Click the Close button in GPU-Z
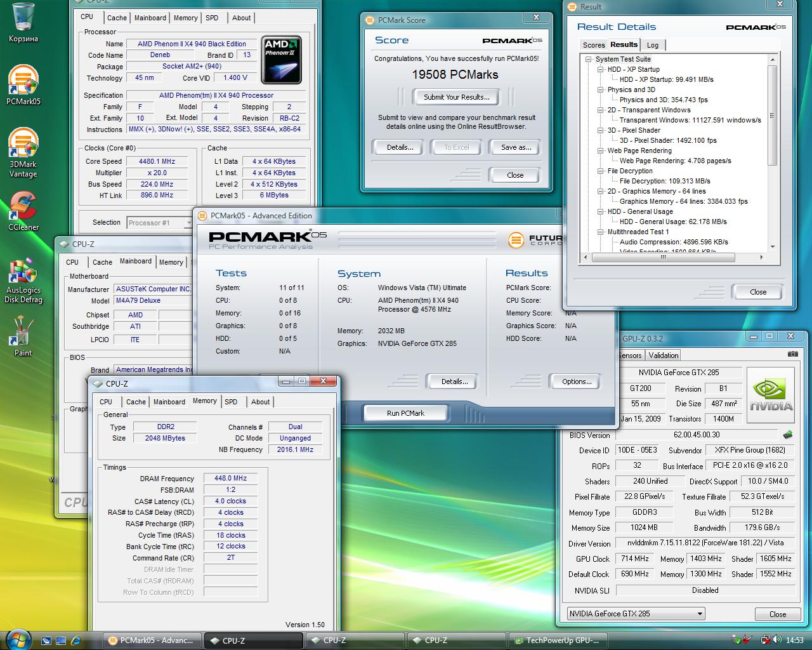 click(x=778, y=614)
